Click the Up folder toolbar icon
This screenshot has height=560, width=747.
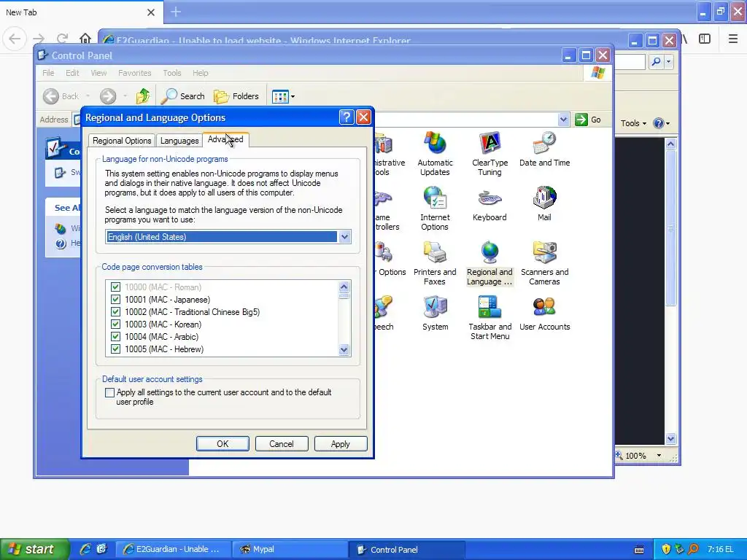point(142,96)
